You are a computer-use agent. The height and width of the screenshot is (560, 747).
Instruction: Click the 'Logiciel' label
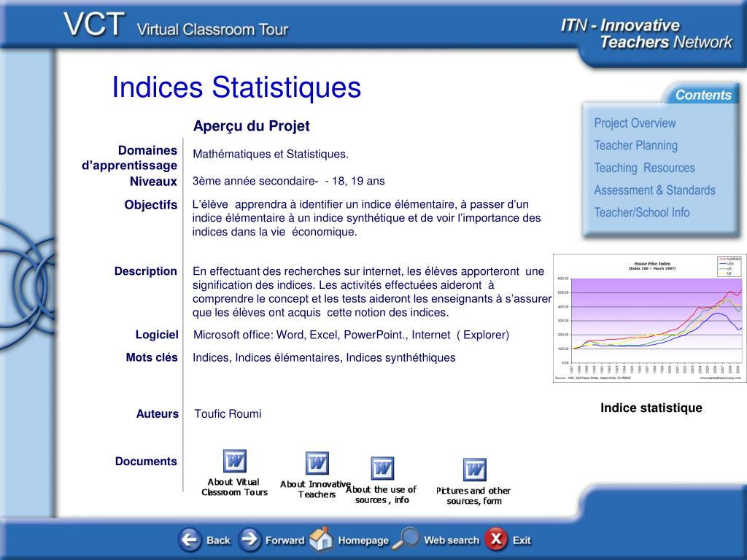pos(157,335)
